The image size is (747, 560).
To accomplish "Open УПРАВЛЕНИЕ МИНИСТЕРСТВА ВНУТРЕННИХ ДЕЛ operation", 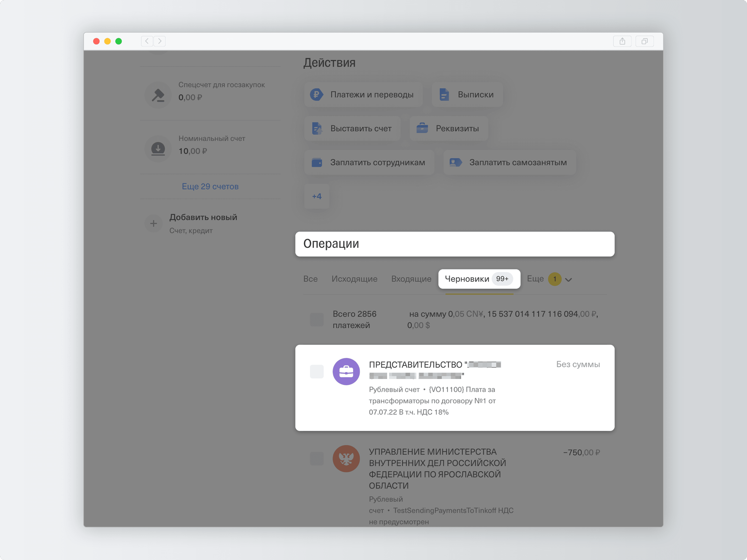I will tap(437, 468).
